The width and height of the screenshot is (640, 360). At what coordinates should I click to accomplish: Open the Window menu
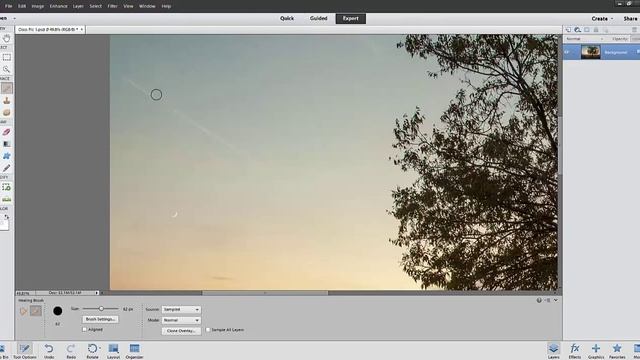147,6
